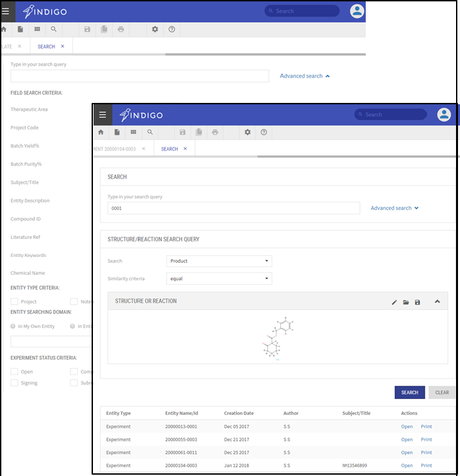Open the Search dropdown showing Product
This screenshot has width=460, height=476.
pyautogui.click(x=219, y=261)
